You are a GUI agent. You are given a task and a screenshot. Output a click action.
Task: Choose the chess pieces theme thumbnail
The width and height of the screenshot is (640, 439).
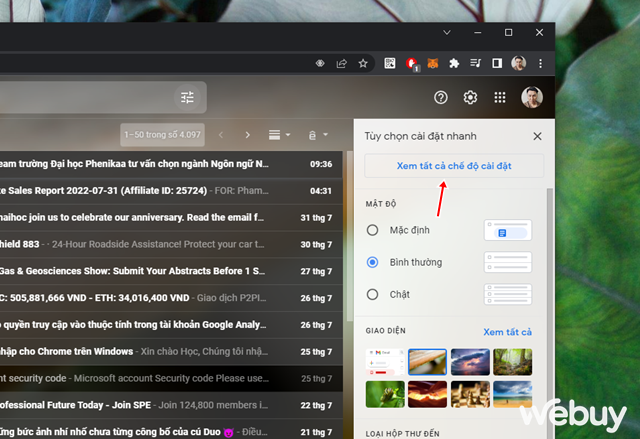coord(470,395)
